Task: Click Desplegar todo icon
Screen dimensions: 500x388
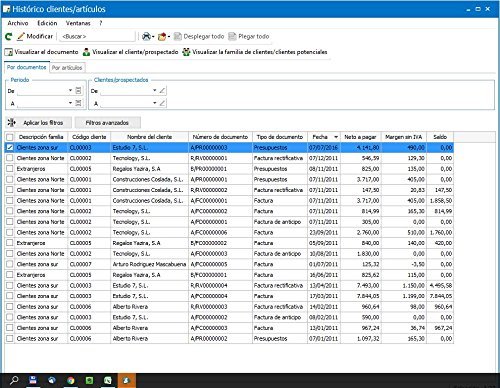Action: point(178,36)
